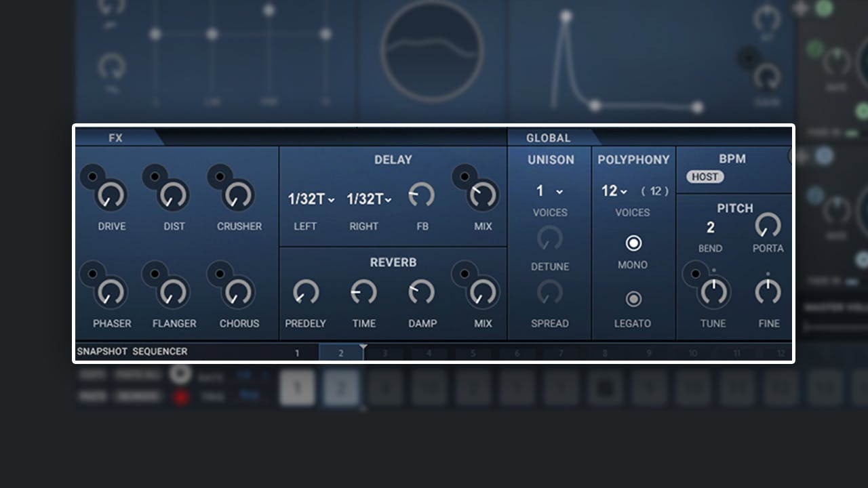Open the Delay Left time dropdown
868x488 pixels.
[x=311, y=199]
